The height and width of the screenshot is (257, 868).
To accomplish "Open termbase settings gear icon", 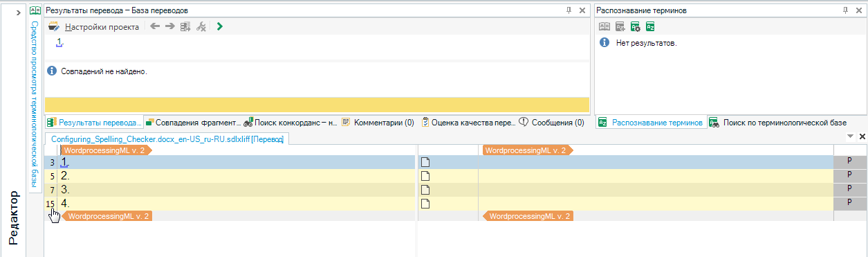I will [635, 27].
